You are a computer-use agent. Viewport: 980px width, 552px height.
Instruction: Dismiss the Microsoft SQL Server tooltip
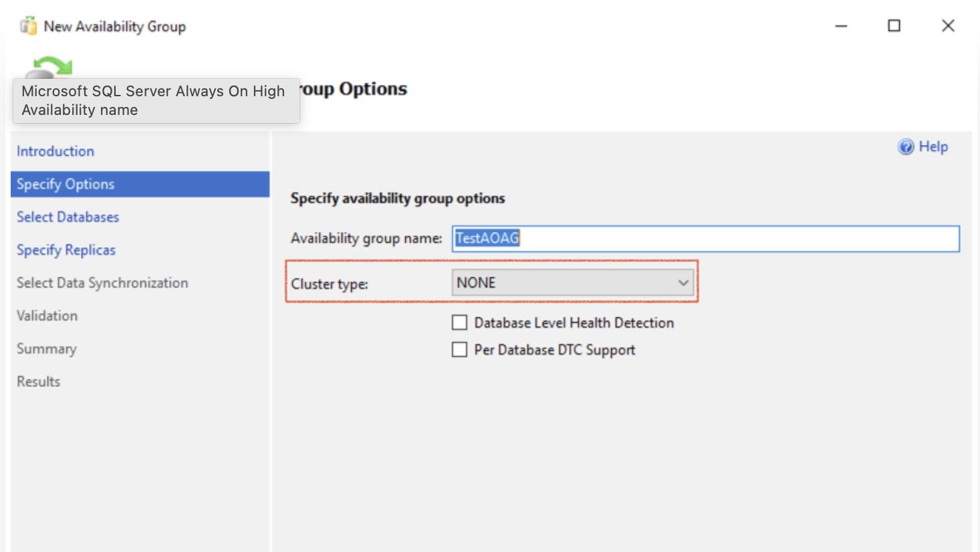coord(156,100)
